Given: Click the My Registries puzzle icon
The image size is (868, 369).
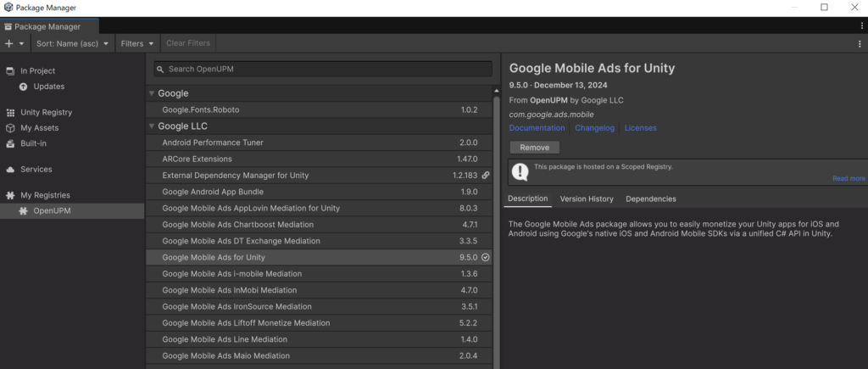Looking at the screenshot, I should [10, 195].
